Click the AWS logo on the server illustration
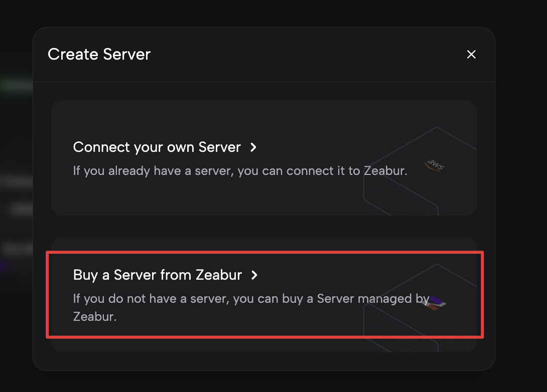The image size is (547, 392). coord(435,165)
